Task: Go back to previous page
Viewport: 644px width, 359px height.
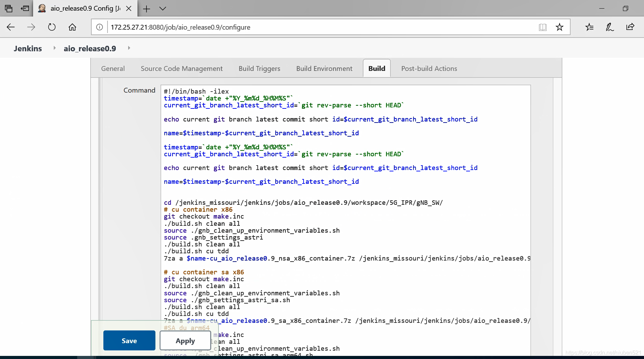Action: click(x=11, y=27)
